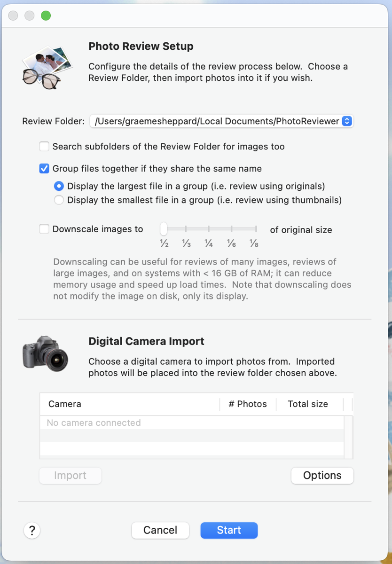The image size is (392, 564).
Task: Select Display the largest file in a group
Action: (59, 186)
